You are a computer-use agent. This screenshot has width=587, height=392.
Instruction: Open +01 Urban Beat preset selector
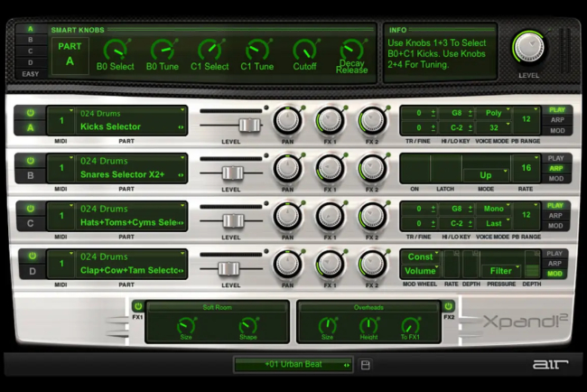point(293,364)
